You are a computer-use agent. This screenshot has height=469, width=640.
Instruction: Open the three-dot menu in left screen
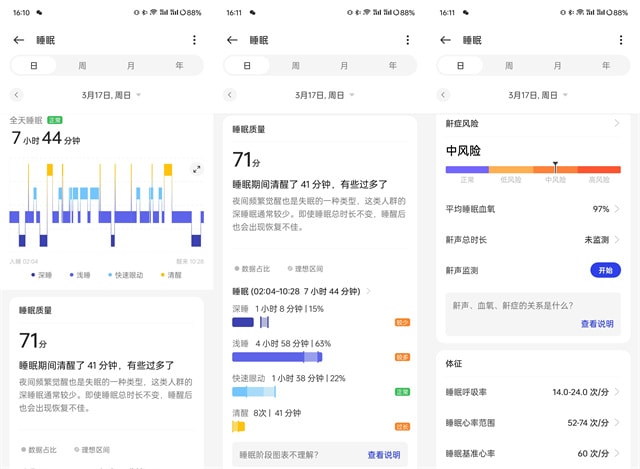coord(194,40)
